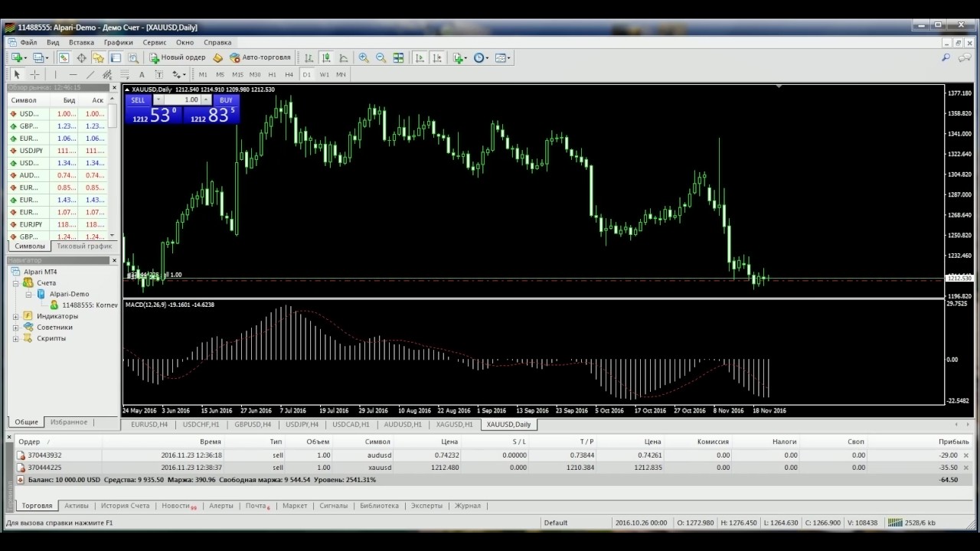Select account 11488555: Kornev
The image size is (980, 551).
(x=90, y=305)
